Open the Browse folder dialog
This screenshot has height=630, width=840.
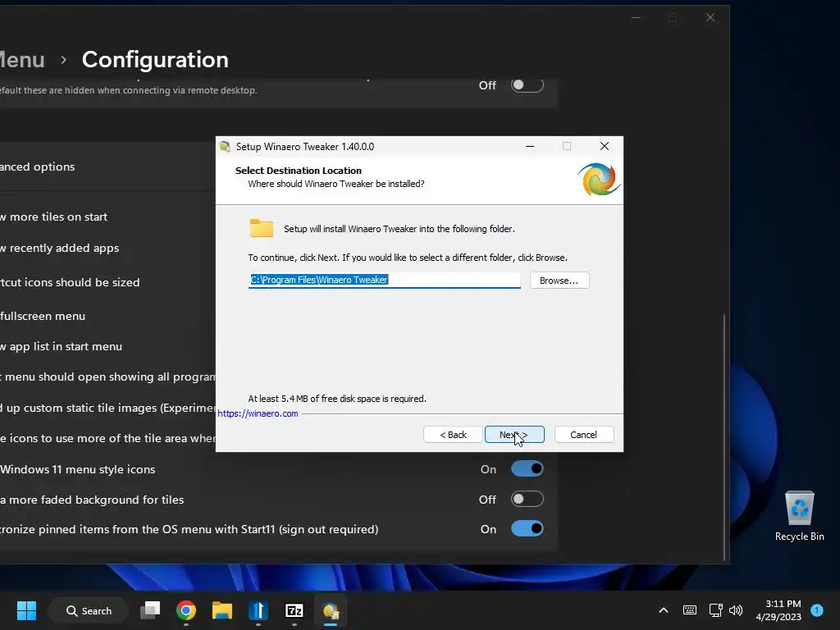[559, 281]
